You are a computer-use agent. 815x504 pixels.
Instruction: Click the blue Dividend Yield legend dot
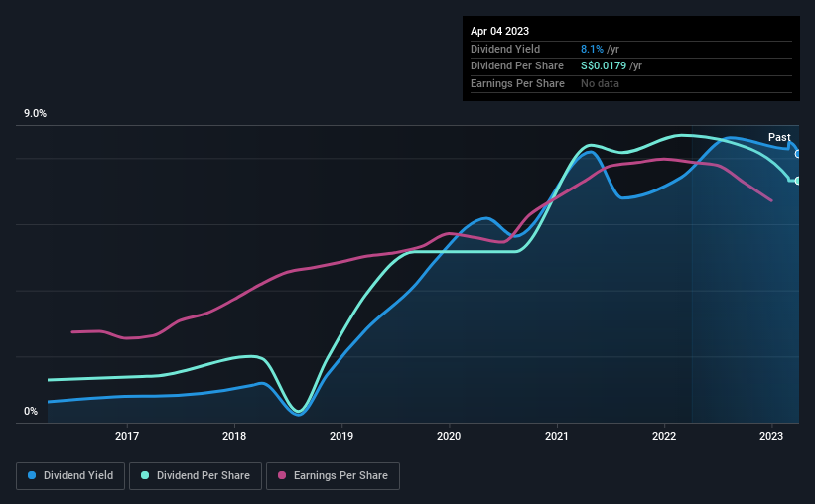pos(32,475)
